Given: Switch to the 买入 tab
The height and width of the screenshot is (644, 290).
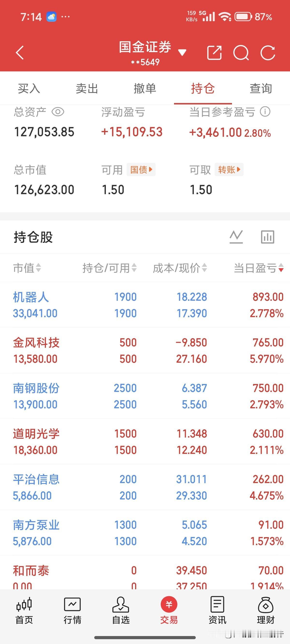Looking at the screenshot, I should pos(29,89).
